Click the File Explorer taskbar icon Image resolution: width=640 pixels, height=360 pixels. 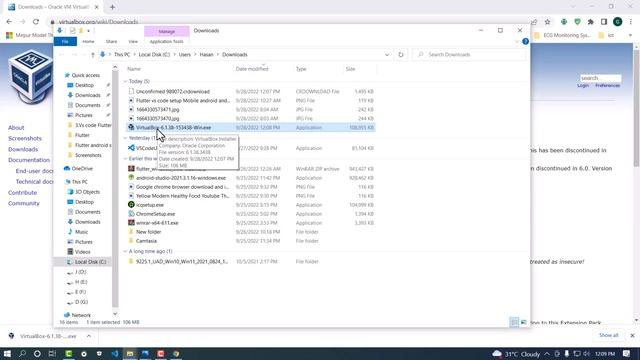tap(130, 353)
